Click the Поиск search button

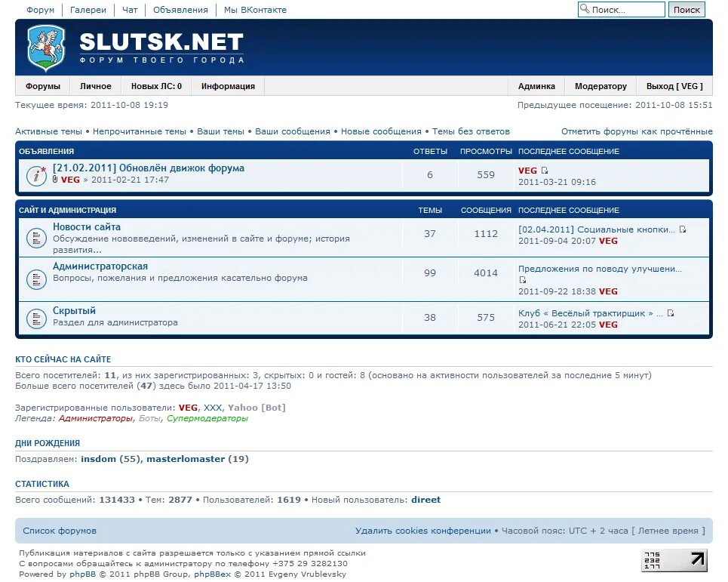tap(687, 10)
